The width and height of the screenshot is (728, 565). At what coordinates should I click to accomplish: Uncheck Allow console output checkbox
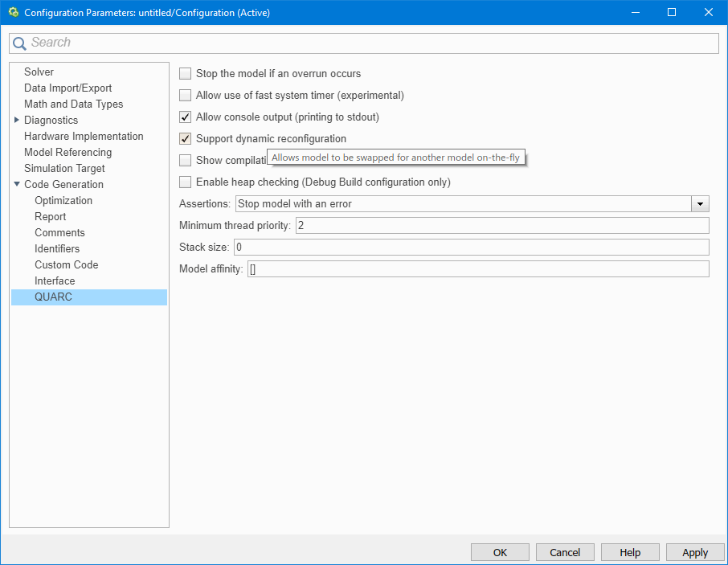186,117
